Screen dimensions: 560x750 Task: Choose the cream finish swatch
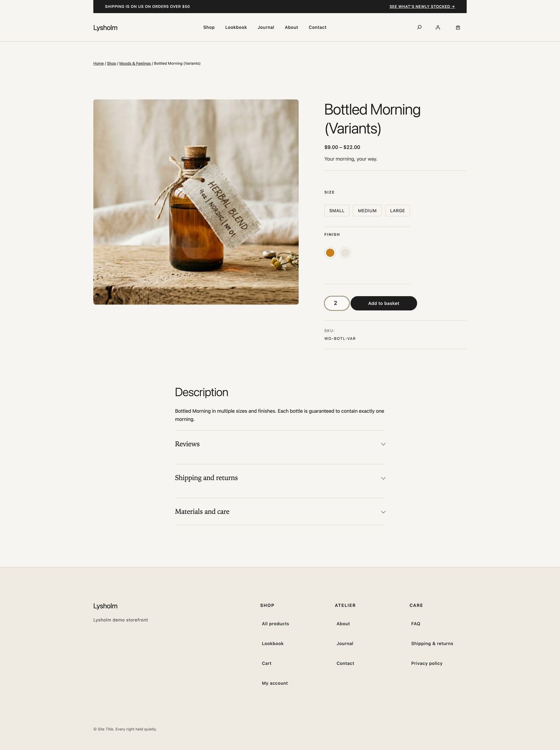(345, 253)
